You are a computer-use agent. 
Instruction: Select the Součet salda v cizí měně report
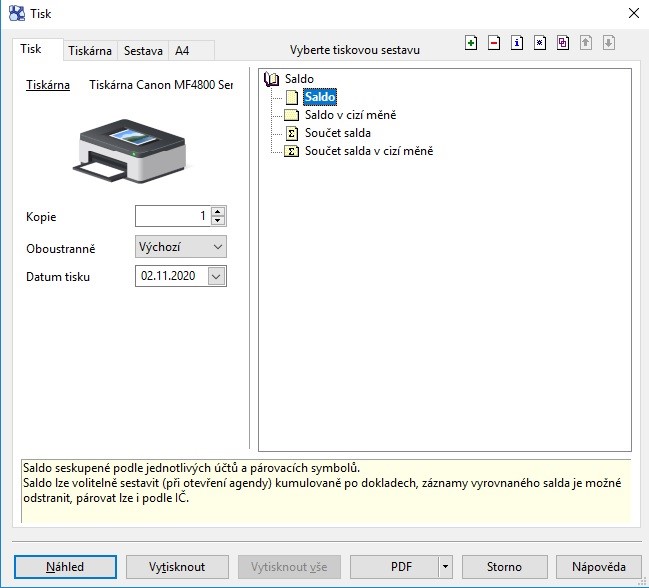point(368,151)
